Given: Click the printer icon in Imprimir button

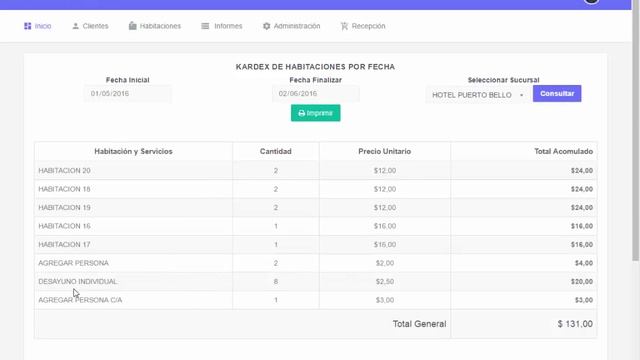Looking at the screenshot, I should [x=302, y=113].
